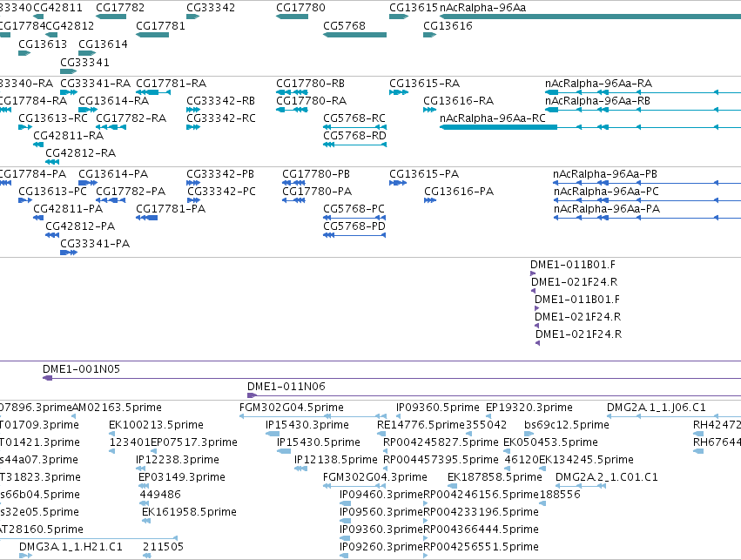Select protein CG42812-PA
The height and width of the screenshot is (560, 741).
80,226
